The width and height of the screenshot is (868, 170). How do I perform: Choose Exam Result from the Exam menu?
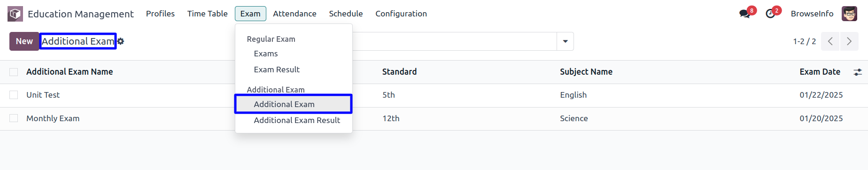coord(277,70)
